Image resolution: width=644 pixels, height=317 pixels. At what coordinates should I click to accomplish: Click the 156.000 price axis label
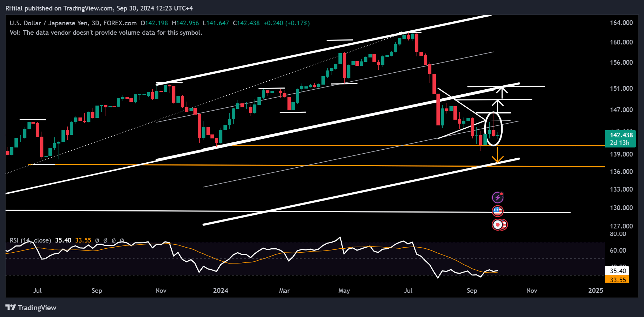point(621,63)
